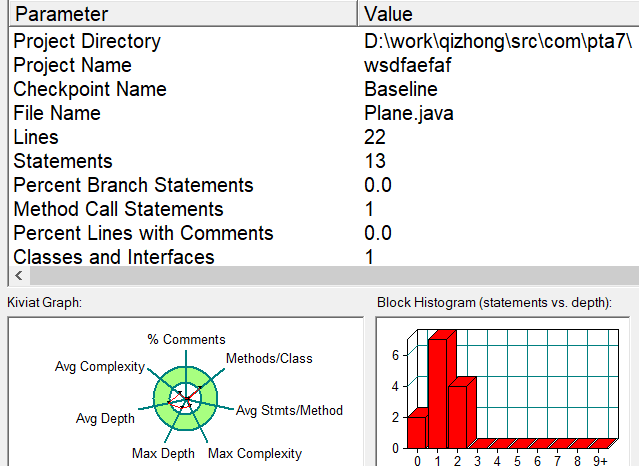Click the horizontal scrollbar left arrow
Screen dimensions: 639x466
click(x=19, y=276)
